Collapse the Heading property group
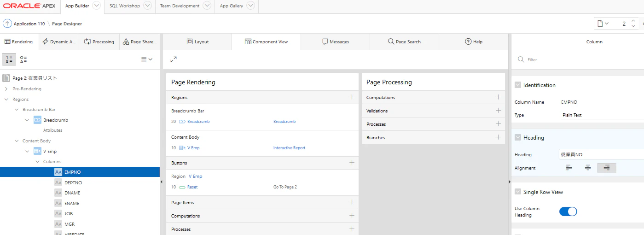 518,137
